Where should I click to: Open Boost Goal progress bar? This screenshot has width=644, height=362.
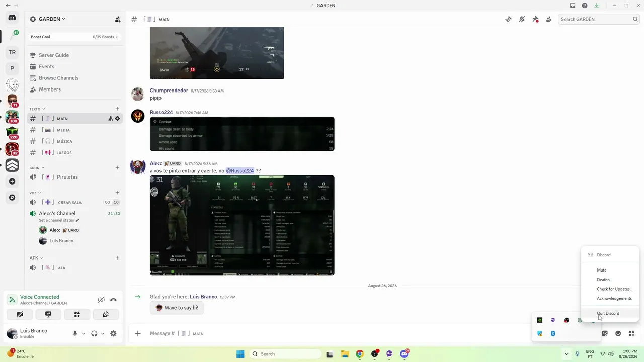(74, 37)
